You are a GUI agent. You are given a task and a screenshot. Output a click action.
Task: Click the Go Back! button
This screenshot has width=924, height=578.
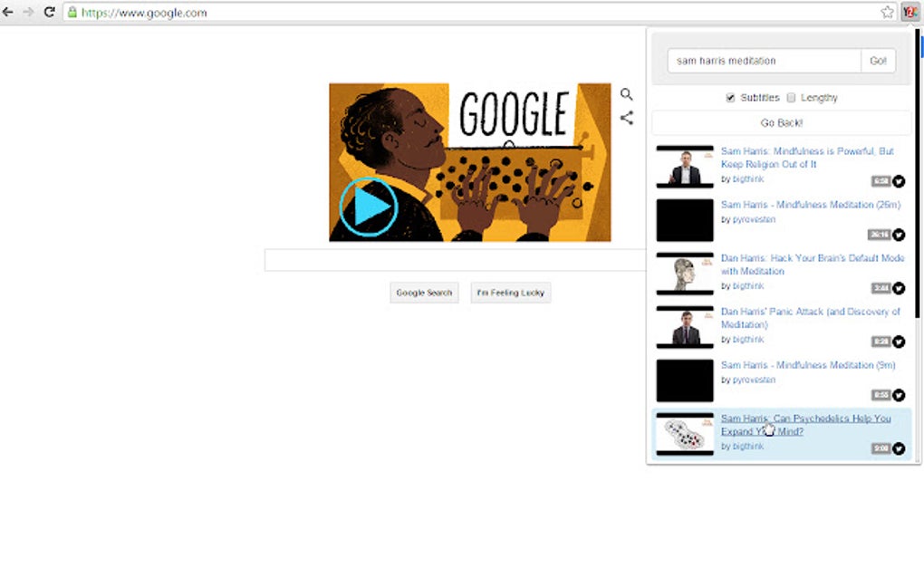click(x=782, y=122)
